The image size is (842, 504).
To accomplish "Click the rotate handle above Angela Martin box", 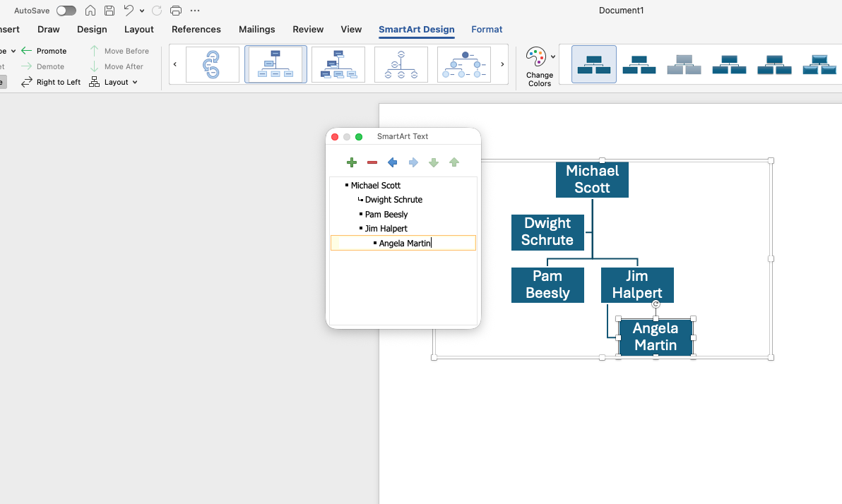I will [x=656, y=304].
